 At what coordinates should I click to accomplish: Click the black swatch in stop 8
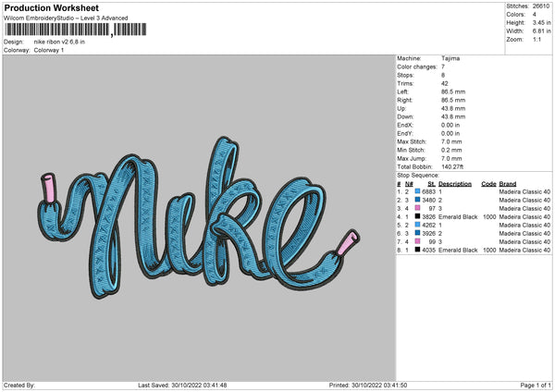[x=418, y=250]
